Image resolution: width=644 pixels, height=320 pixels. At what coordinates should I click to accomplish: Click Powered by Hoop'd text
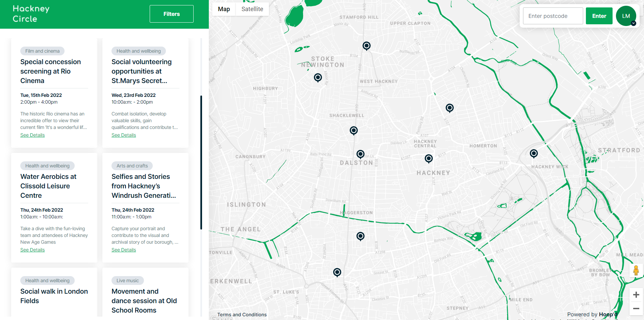tap(592, 314)
